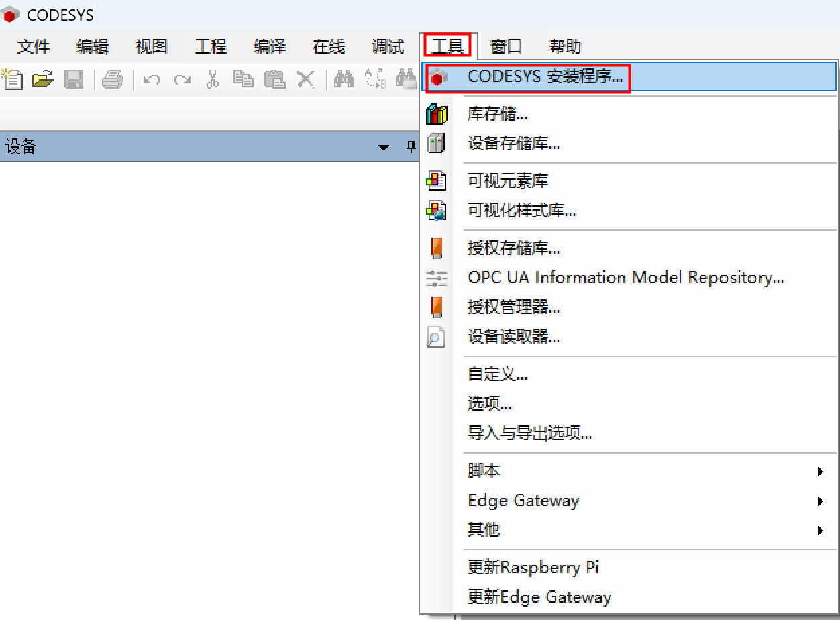Screen dimensions: 840x620
Task: Choose OPC UA Information Model Repository
Action: coord(625,278)
